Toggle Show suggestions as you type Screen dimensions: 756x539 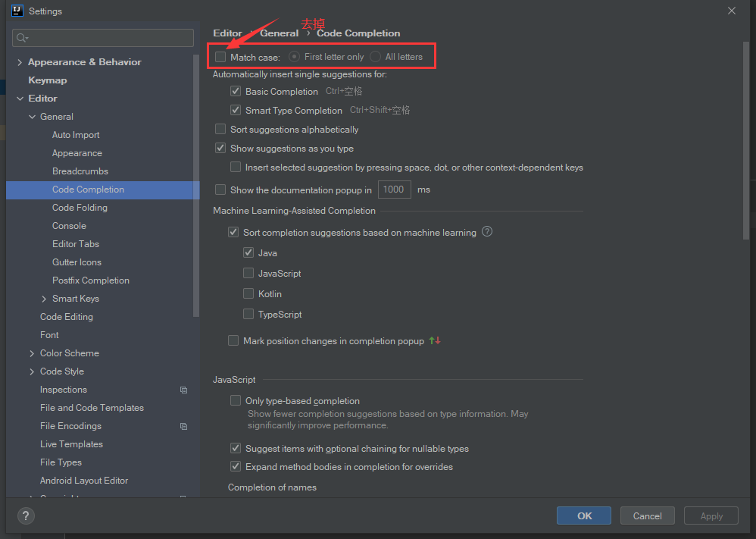[x=220, y=148]
